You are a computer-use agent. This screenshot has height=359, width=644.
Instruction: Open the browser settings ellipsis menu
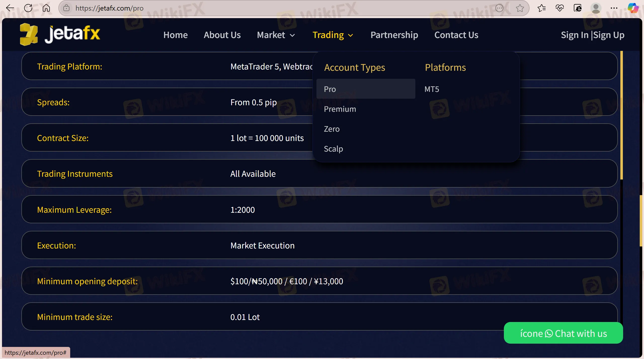[614, 8]
